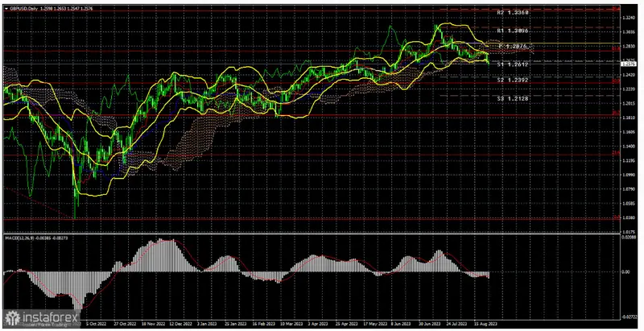
Task: Select the R1 1.3096 resistance label
Action: 512,31
